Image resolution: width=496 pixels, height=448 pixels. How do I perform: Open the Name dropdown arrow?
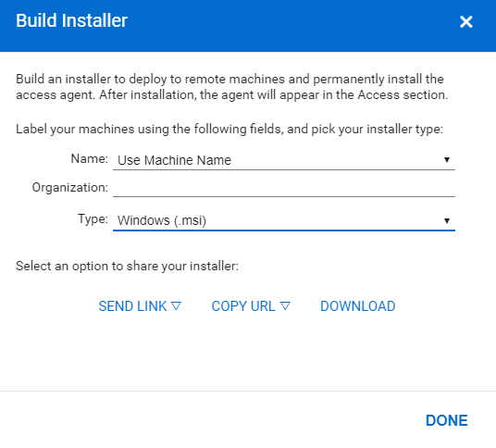tap(447, 160)
